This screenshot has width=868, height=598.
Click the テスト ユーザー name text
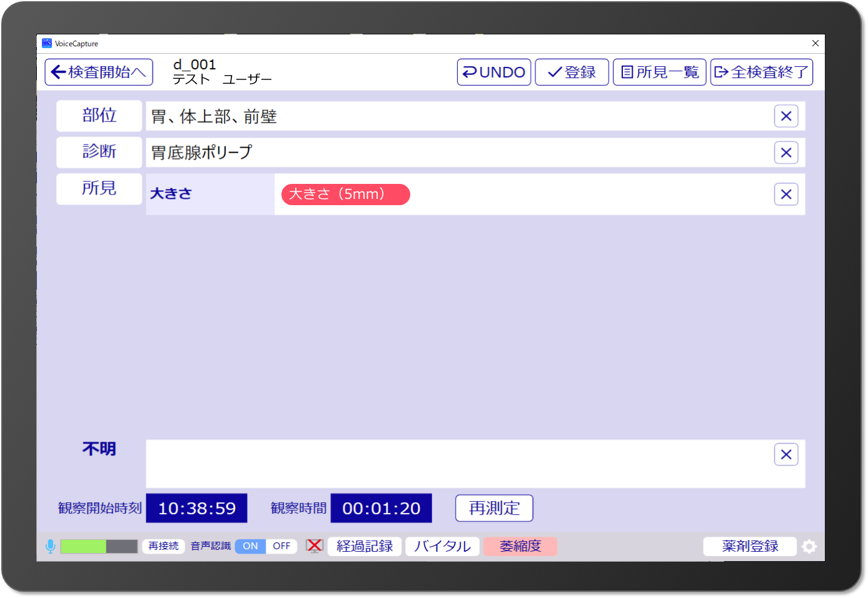tap(222, 79)
